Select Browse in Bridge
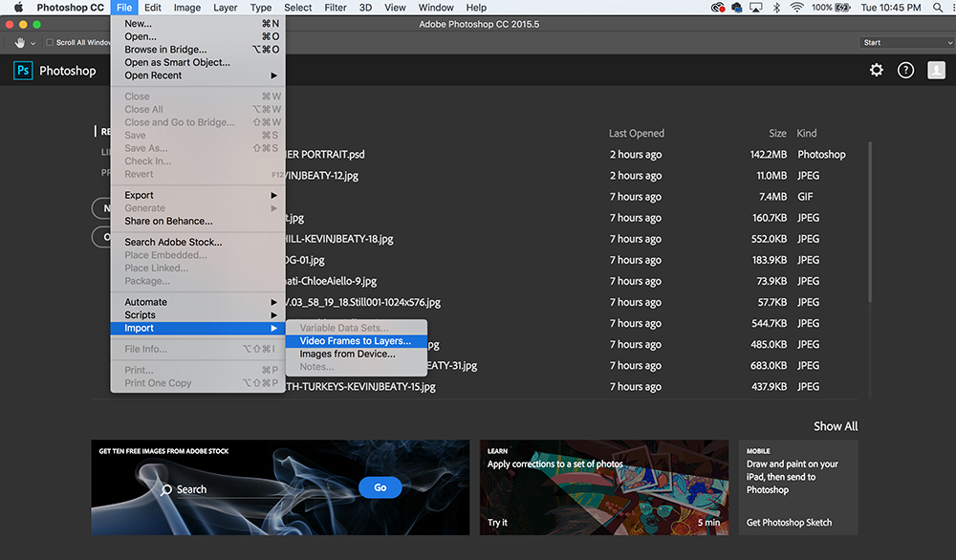This screenshot has width=956, height=560. coord(198,50)
